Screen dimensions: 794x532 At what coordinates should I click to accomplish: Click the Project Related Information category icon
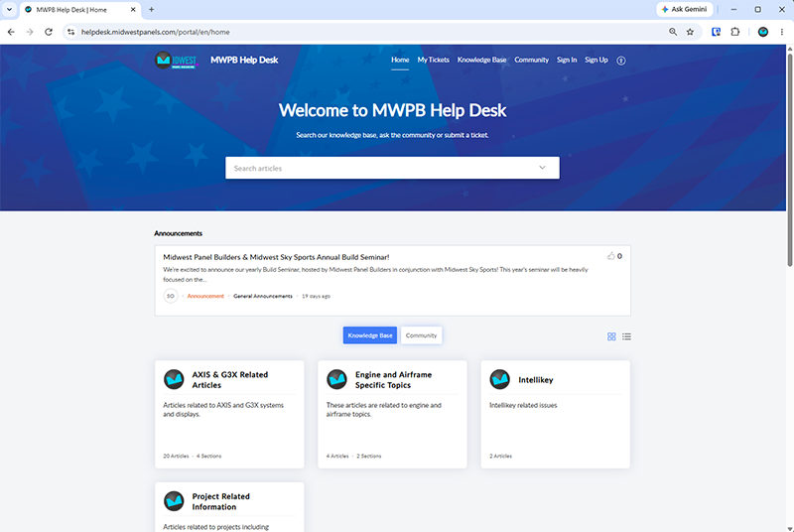(174, 501)
